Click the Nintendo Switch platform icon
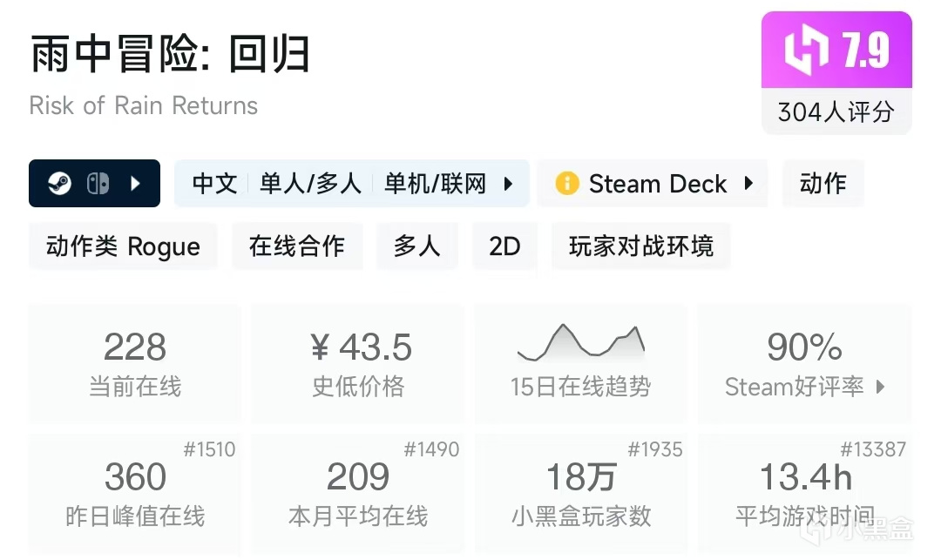 (97, 184)
